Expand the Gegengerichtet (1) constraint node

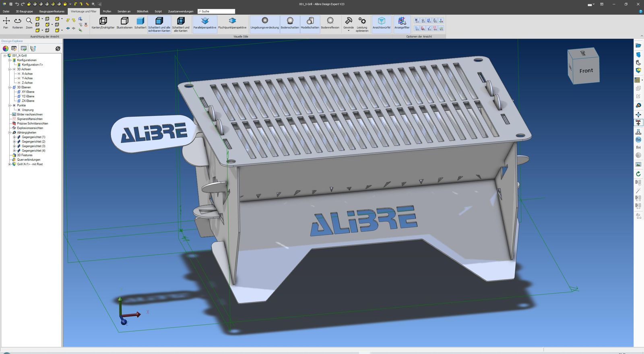pyautogui.click(x=14, y=137)
